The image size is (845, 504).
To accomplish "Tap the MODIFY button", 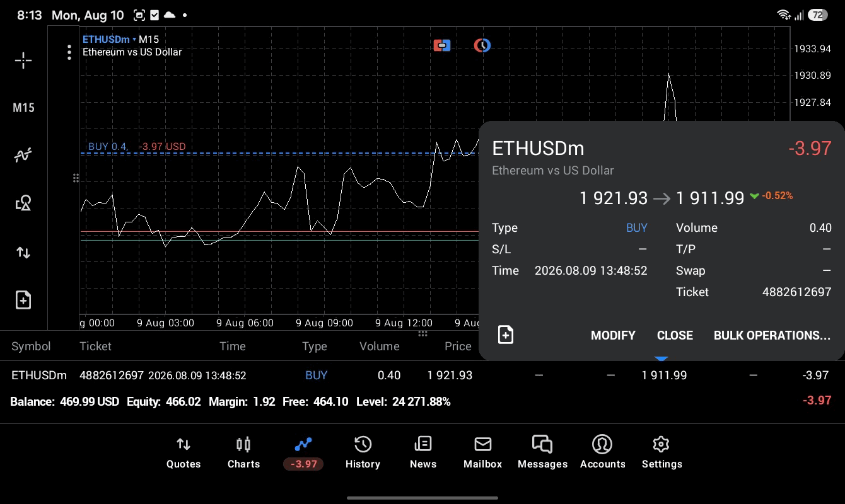I will [x=613, y=335].
